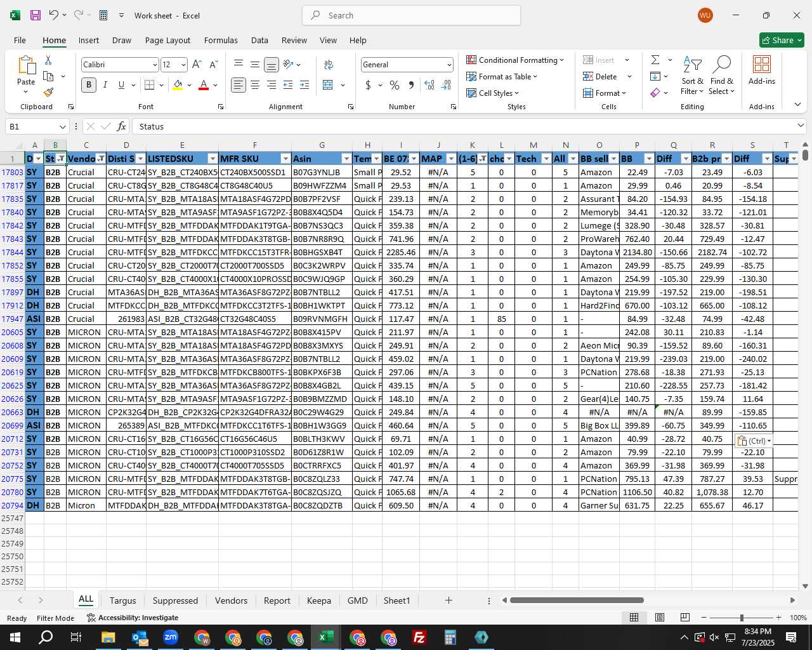
Task: Open the File menu
Action: (20, 40)
